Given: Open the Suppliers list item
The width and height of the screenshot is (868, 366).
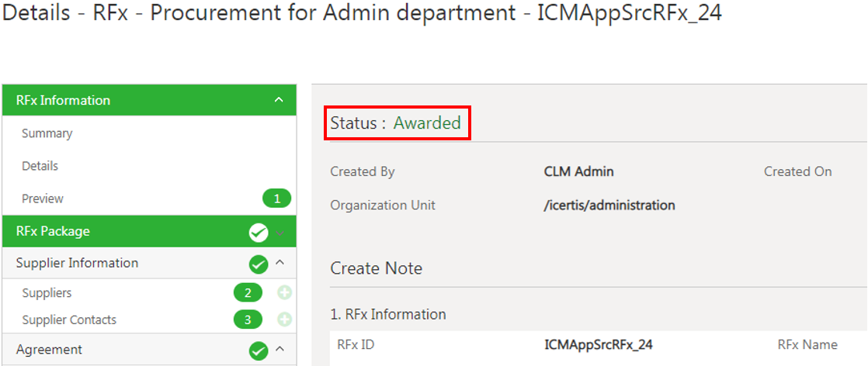Looking at the screenshot, I should [47, 293].
